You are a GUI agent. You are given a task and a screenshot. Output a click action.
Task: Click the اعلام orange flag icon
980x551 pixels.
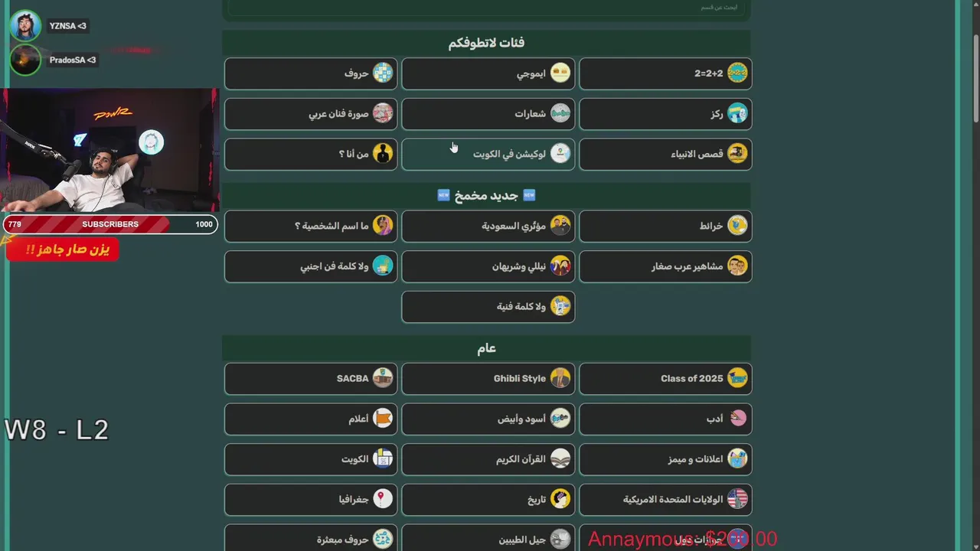click(x=383, y=419)
